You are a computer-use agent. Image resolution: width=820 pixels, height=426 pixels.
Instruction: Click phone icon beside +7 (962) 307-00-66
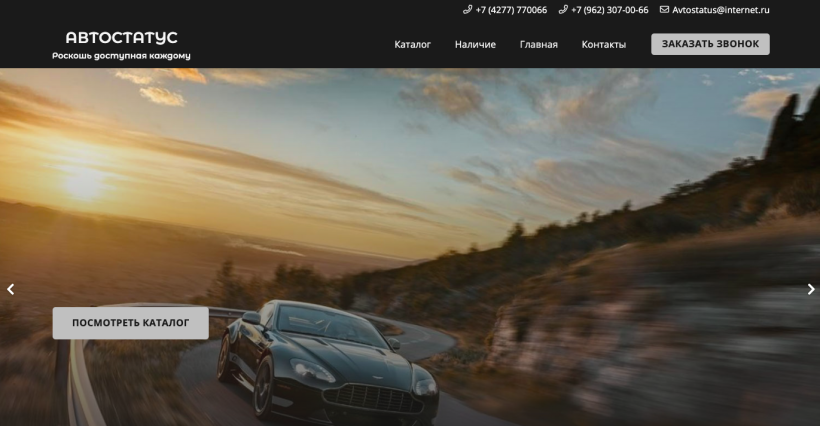[x=563, y=9]
